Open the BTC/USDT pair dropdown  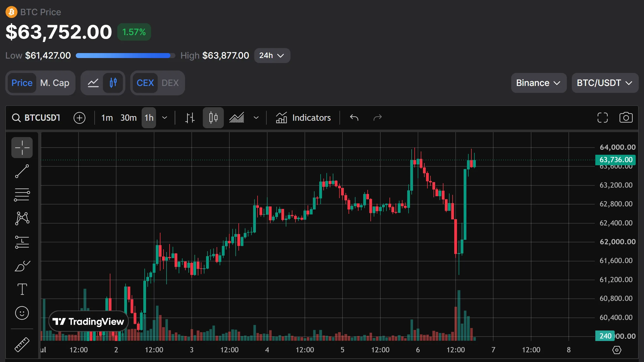(605, 83)
